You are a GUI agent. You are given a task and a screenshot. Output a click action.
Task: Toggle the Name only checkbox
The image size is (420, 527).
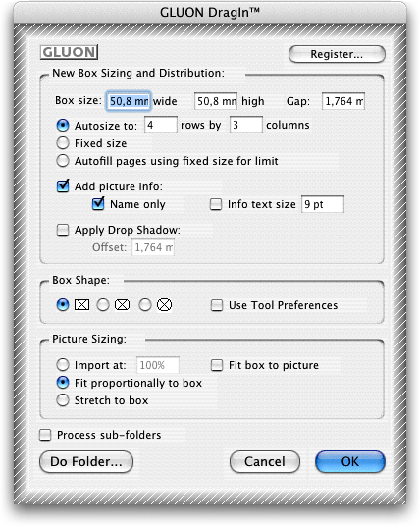(98, 204)
